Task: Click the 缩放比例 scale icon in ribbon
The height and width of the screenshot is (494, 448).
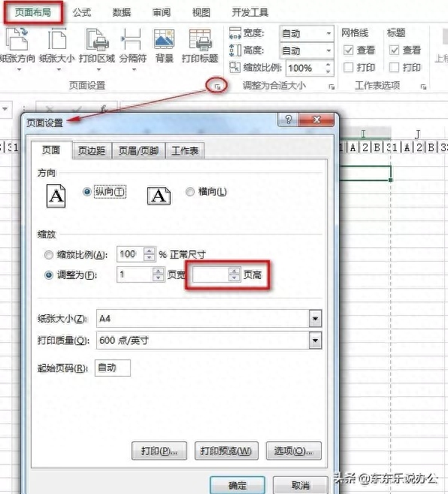Action: (x=235, y=68)
